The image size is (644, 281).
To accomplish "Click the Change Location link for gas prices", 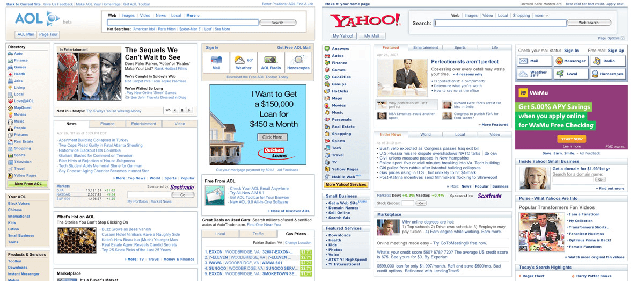I will [298, 243].
